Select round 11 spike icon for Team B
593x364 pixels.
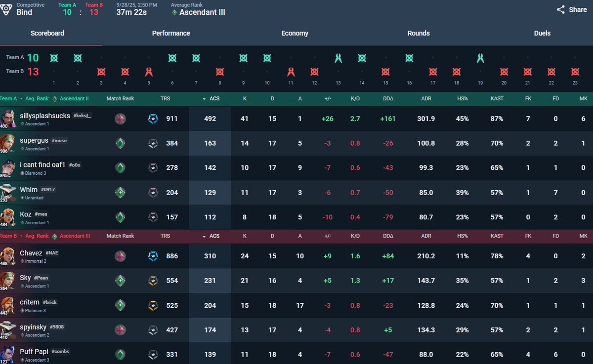pyautogui.click(x=291, y=72)
